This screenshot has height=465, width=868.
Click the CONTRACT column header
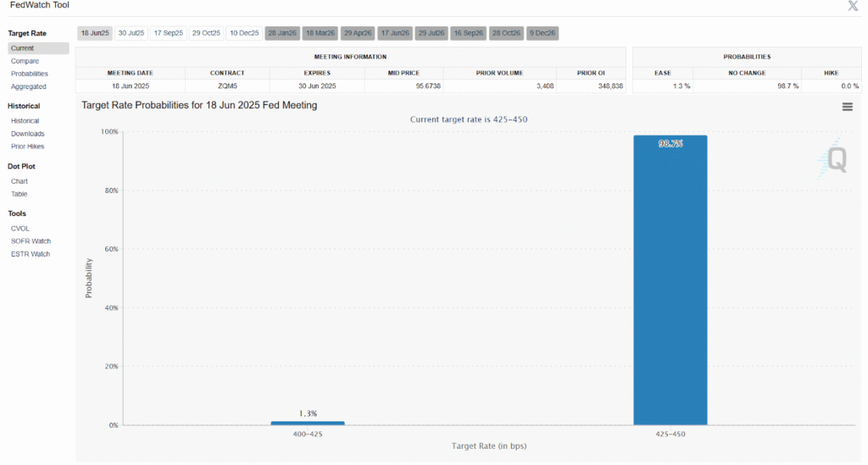[227, 73]
